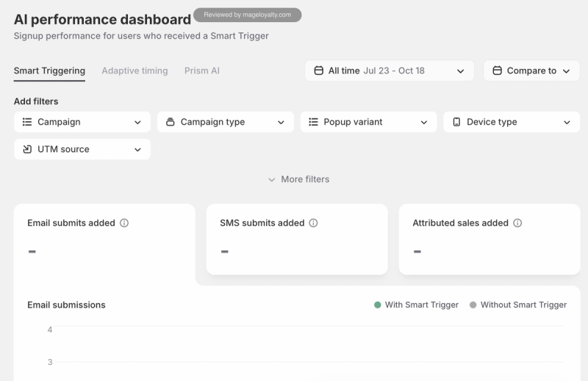Open the Compare to dropdown

point(531,70)
